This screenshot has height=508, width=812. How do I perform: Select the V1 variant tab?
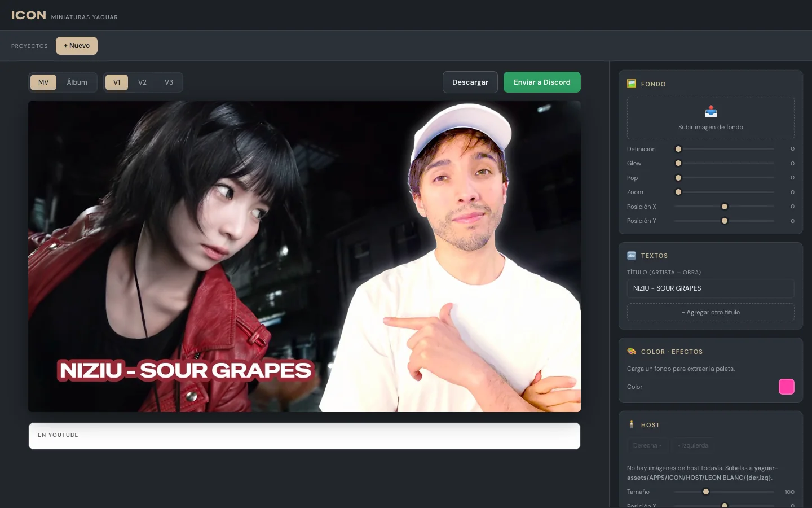117,82
